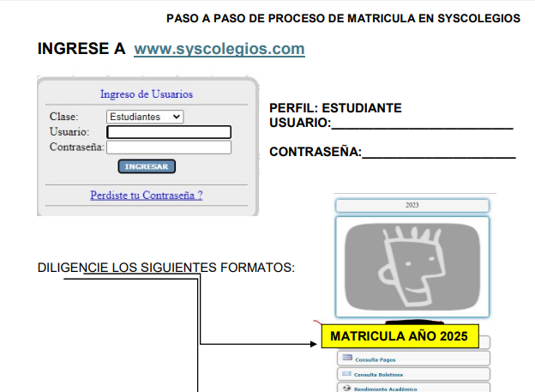Select the 2023 year bar
Viewport: 535px width, 392px height.
(412, 206)
